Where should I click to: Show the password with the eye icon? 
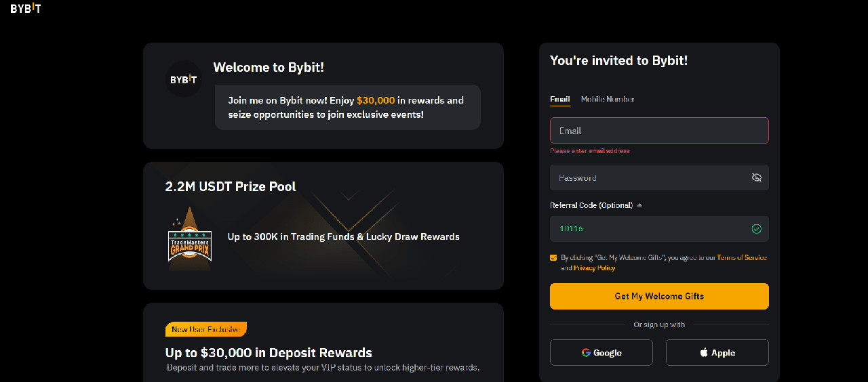tap(757, 177)
